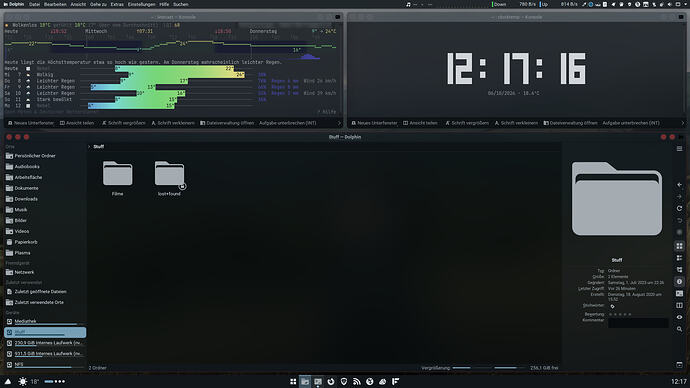
Task: Open the Hilfe menu
Action: point(164,4)
